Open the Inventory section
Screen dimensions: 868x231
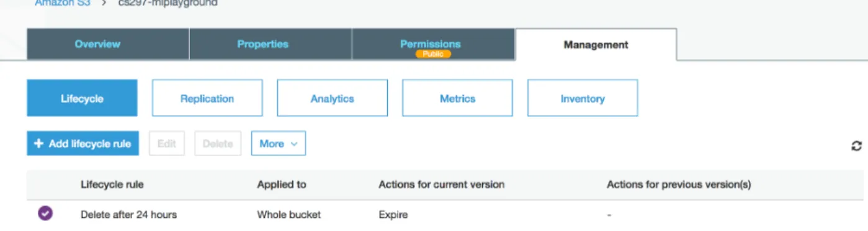click(583, 98)
